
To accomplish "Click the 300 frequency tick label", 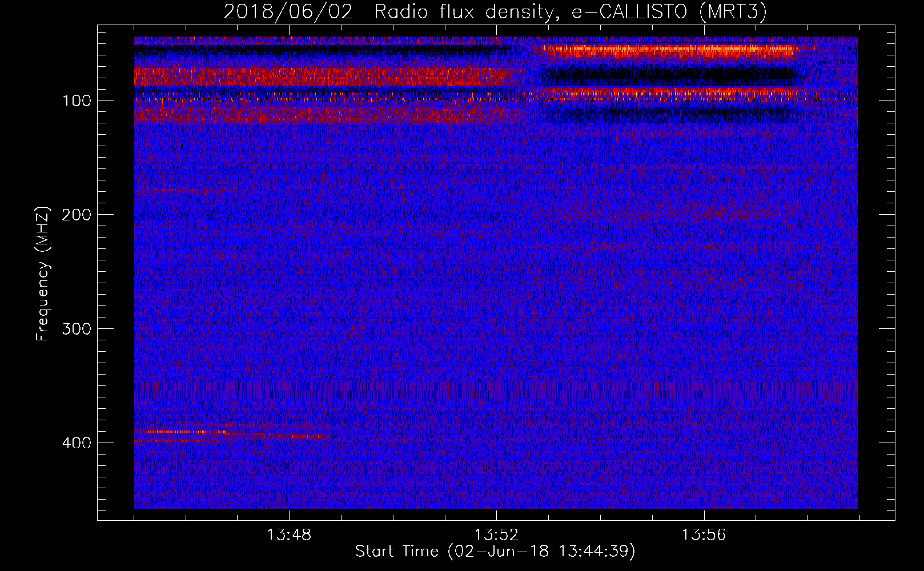I will (x=77, y=329).
